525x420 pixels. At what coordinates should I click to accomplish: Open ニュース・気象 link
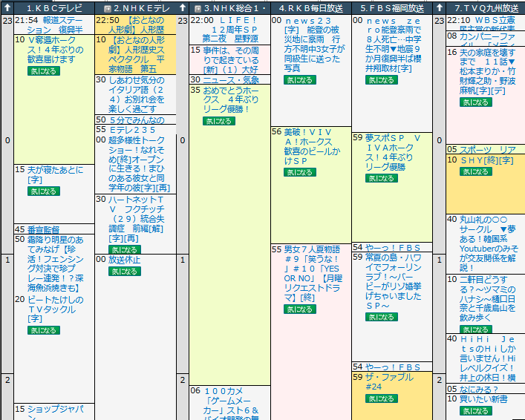pyautogui.click(x=231, y=80)
